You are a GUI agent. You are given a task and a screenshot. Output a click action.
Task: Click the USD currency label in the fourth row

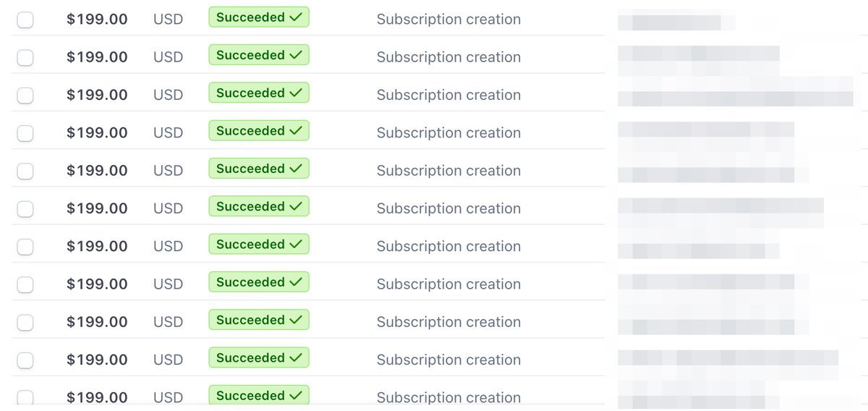point(168,133)
